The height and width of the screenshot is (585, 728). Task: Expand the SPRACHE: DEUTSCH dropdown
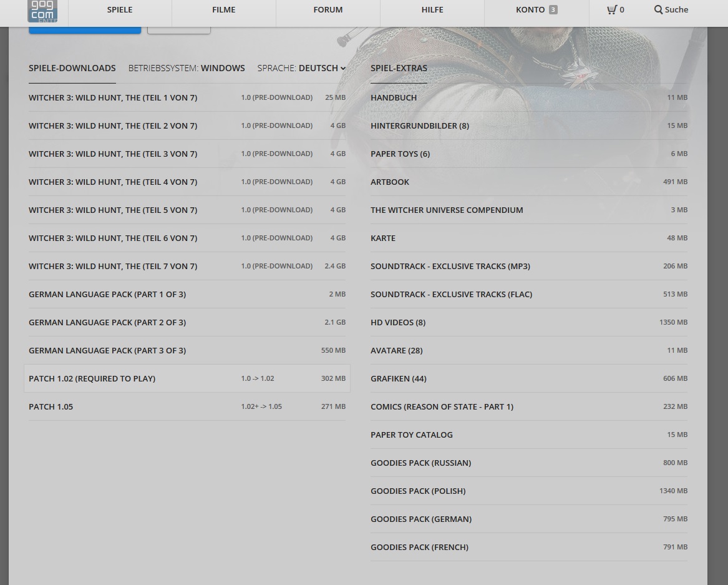coord(302,68)
